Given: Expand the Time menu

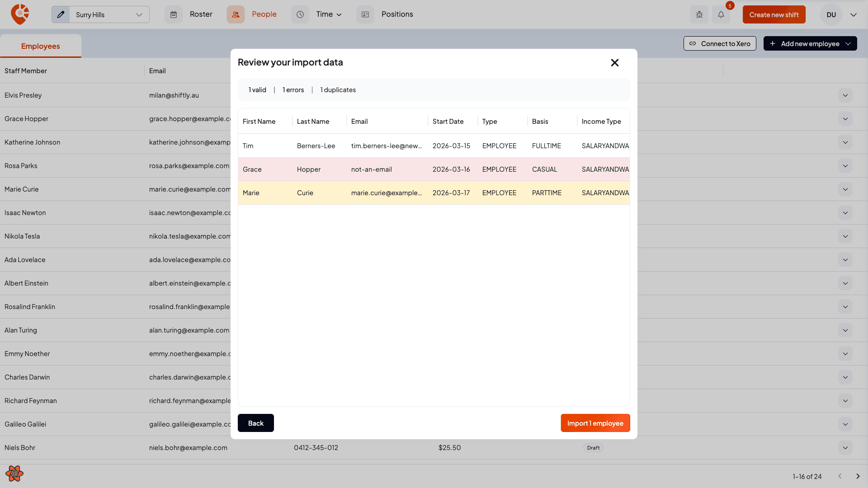Looking at the screenshot, I should coord(329,14).
